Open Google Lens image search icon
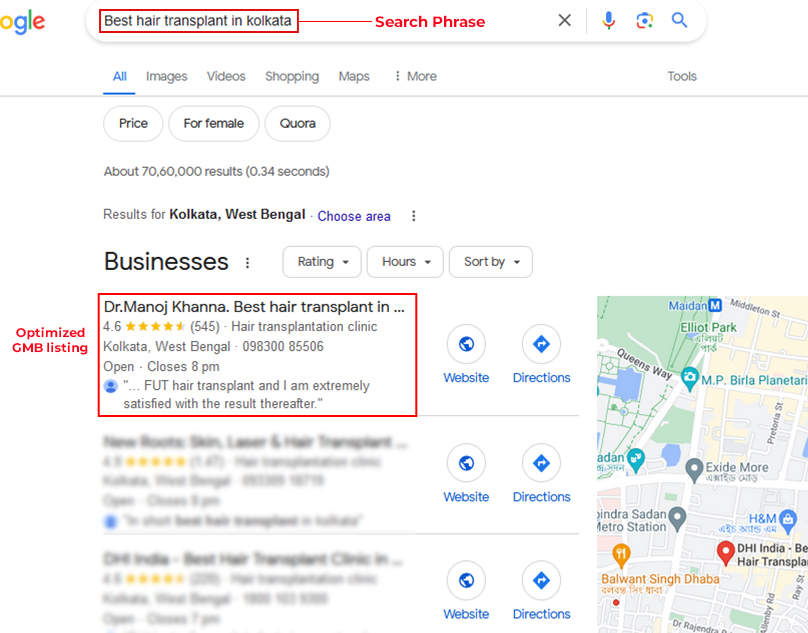The height and width of the screenshot is (633, 808). (644, 21)
